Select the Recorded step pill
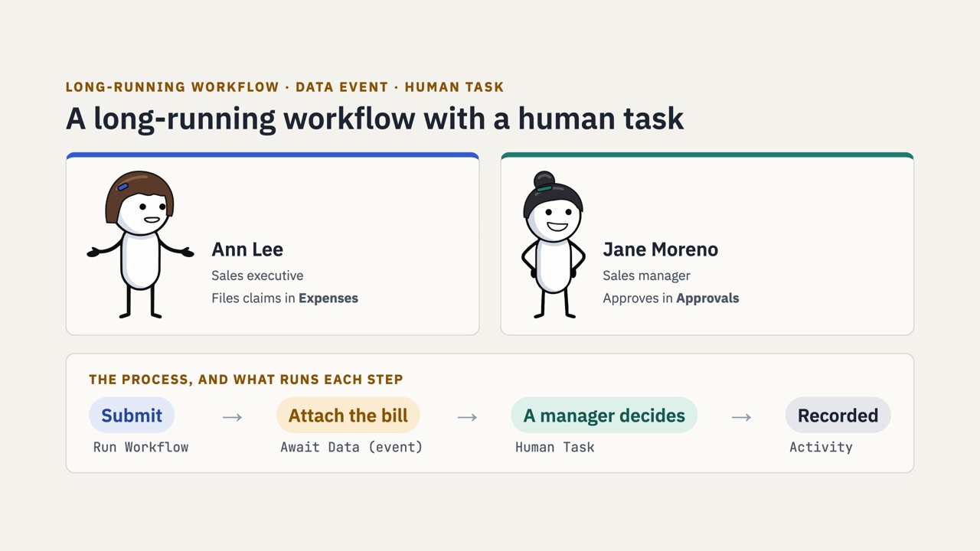980x551 pixels. click(838, 416)
